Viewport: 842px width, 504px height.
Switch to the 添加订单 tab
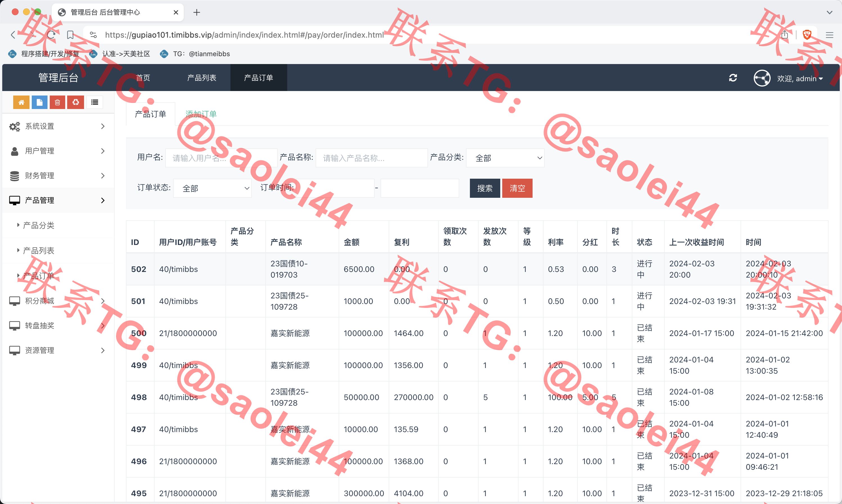201,114
